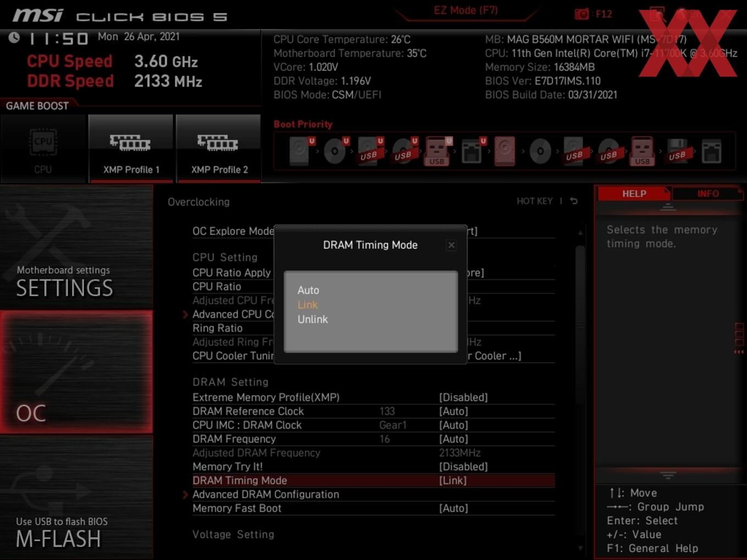The height and width of the screenshot is (560, 747).
Task: Click the BIOS Ver: E7D17IMS.110 text
Action: coord(543,81)
